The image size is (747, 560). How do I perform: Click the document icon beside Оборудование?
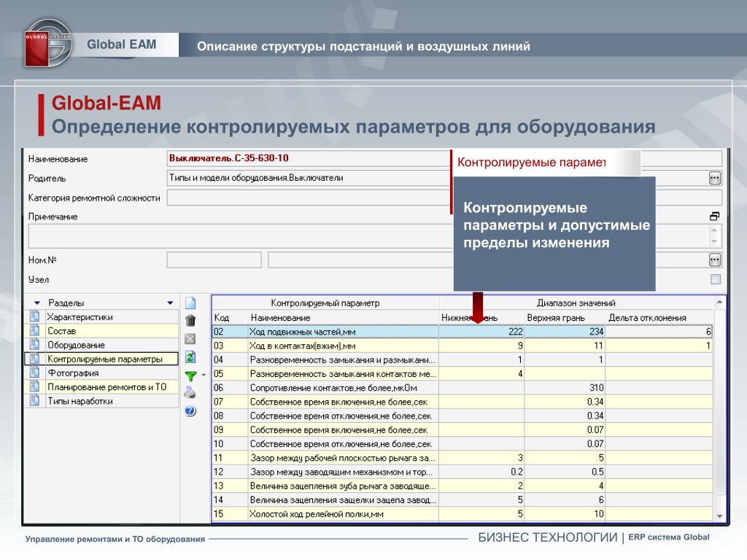point(34,345)
